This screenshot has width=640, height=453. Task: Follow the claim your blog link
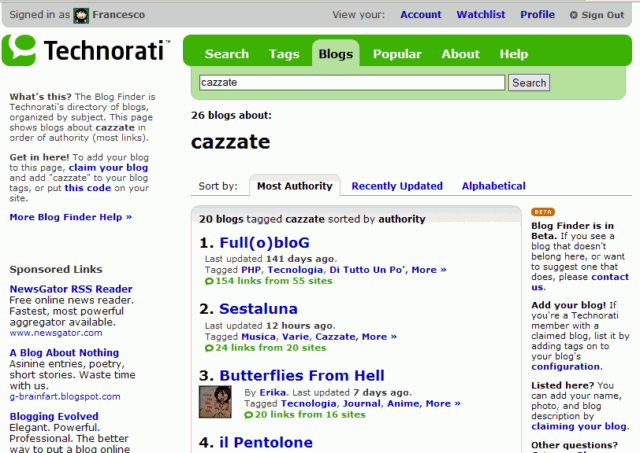coord(108,168)
